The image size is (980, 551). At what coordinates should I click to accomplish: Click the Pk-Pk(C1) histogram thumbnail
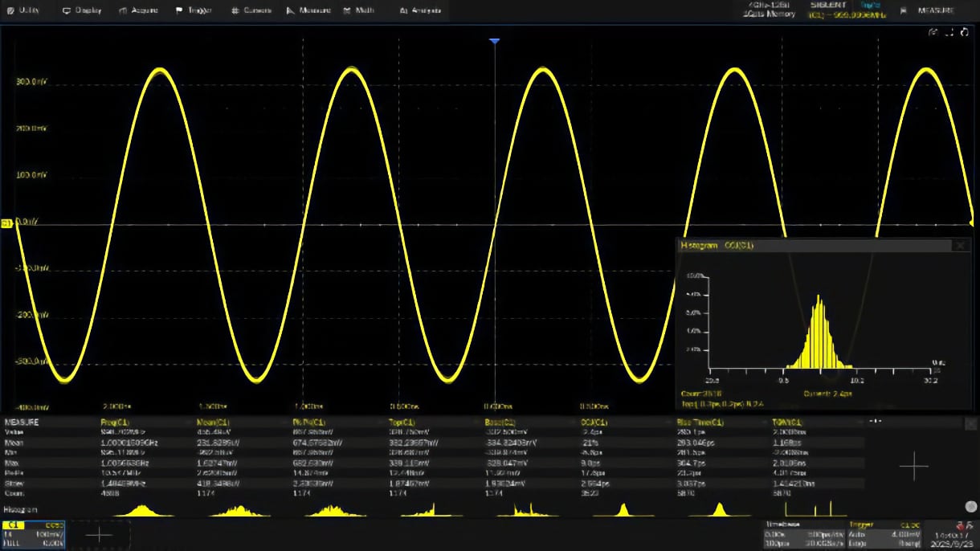coord(331,509)
